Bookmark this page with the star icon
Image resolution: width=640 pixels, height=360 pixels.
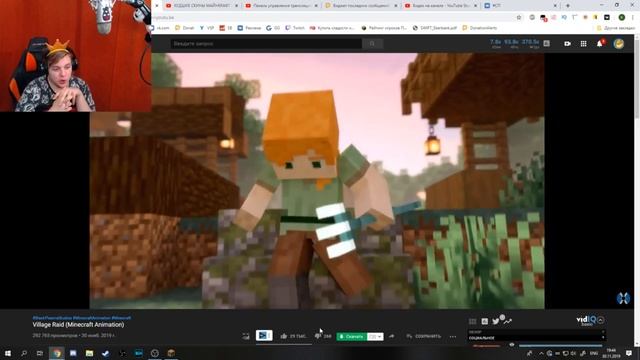(x=519, y=18)
